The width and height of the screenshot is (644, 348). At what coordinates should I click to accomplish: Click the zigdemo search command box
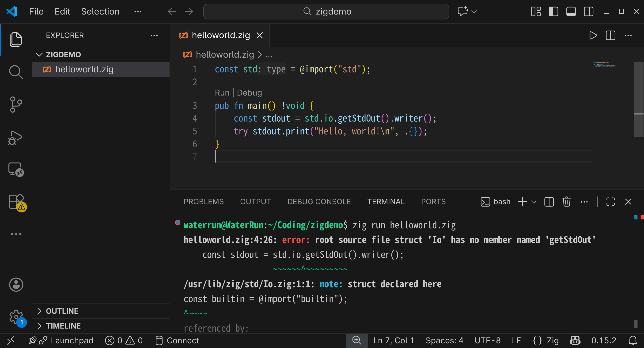(326, 11)
